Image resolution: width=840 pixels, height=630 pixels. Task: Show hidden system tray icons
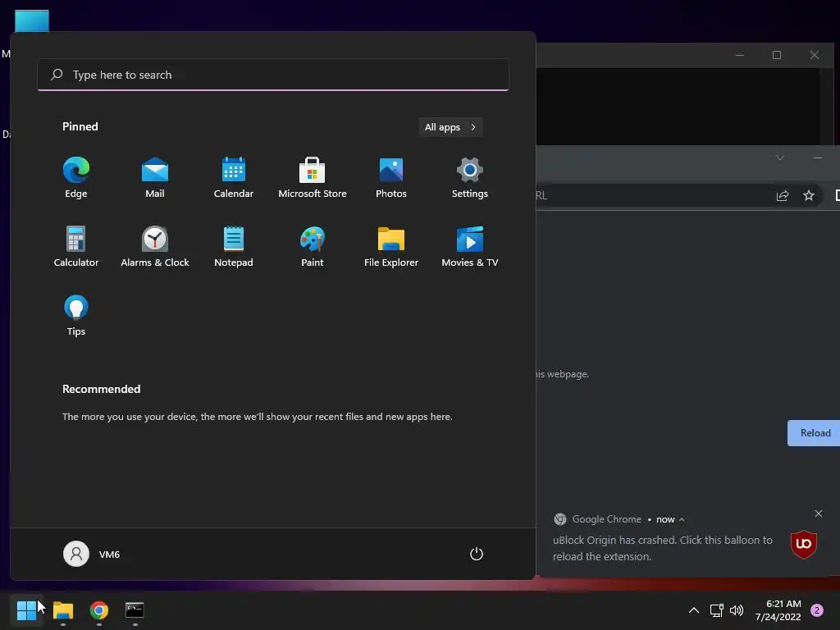tap(693, 610)
